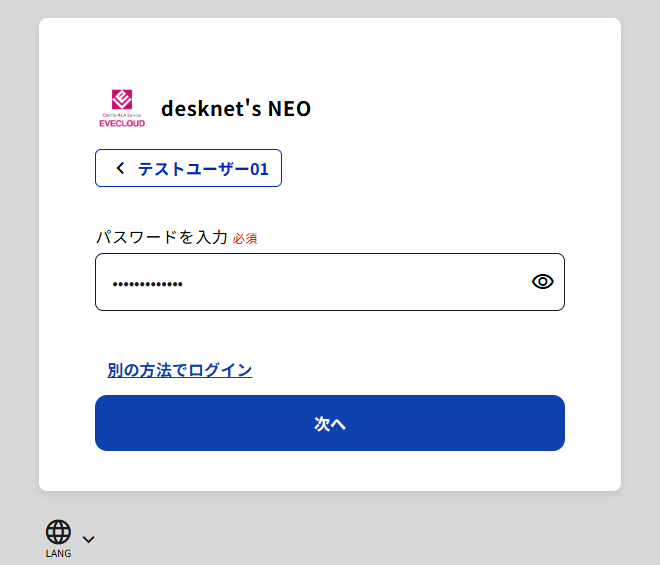Click the word NEO in the title
Image resolution: width=660 pixels, height=565 pixels.
coord(289,108)
